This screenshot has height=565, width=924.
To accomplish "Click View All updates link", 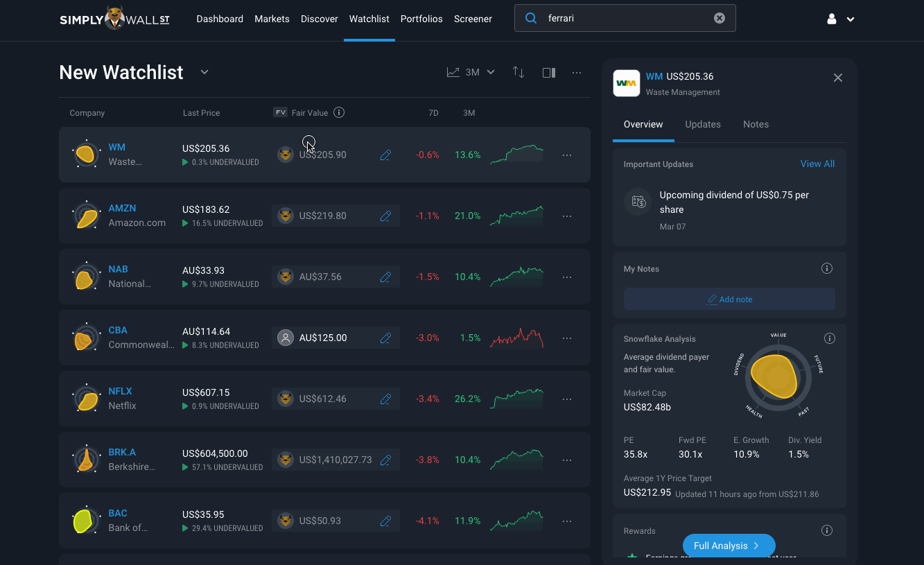I will (x=817, y=164).
